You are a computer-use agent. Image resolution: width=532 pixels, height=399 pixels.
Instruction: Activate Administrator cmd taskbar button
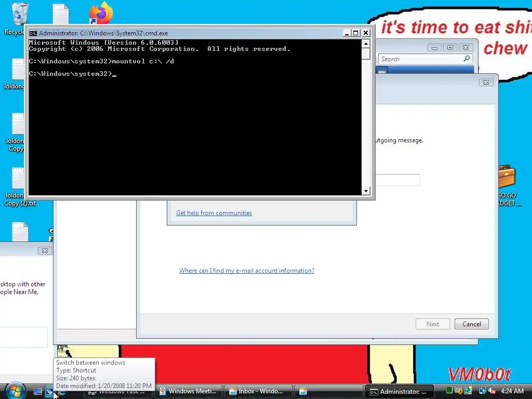[400, 392]
